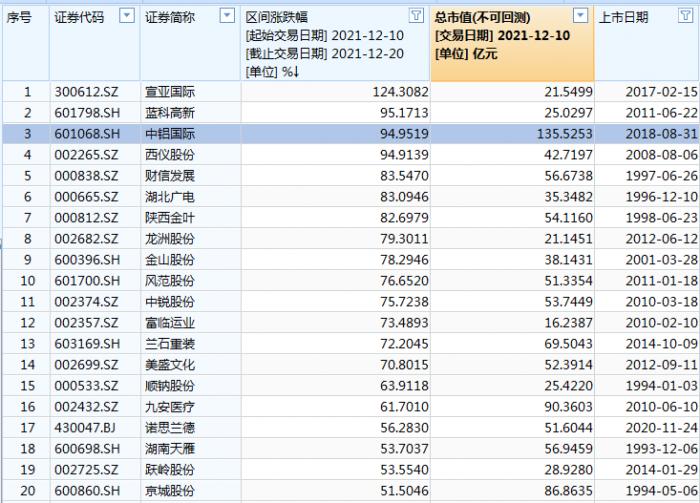Select stock code 000665.SZ
The height and width of the screenshot is (503, 700).
pyautogui.click(x=87, y=197)
